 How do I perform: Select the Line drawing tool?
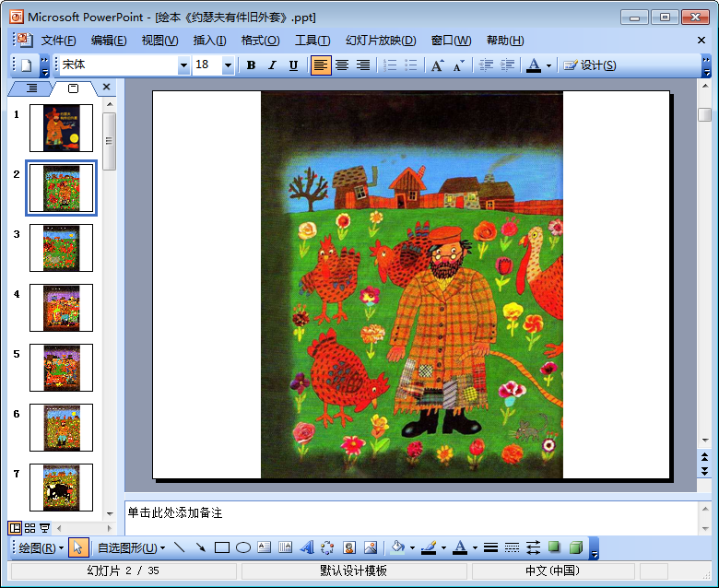(x=180, y=547)
